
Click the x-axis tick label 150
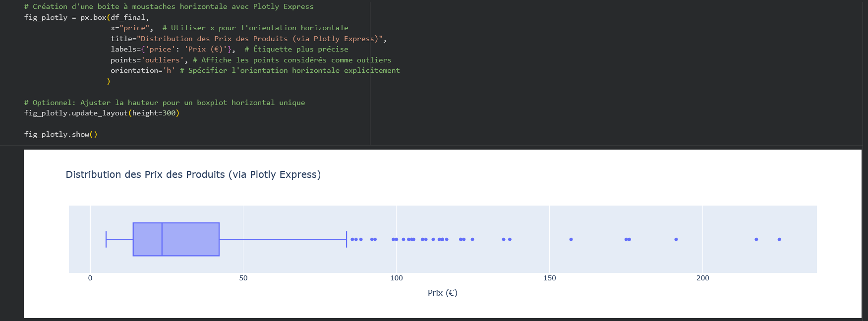click(550, 278)
